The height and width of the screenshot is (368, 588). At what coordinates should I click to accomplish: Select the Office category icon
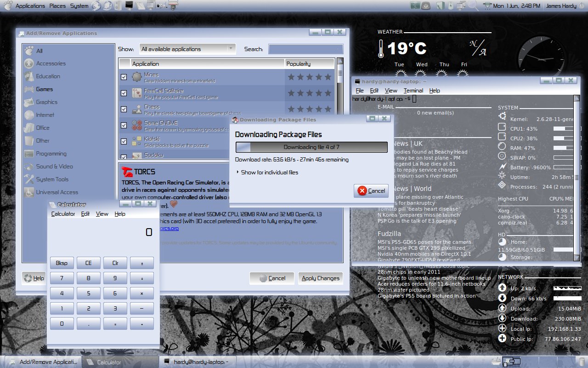[x=28, y=128]
